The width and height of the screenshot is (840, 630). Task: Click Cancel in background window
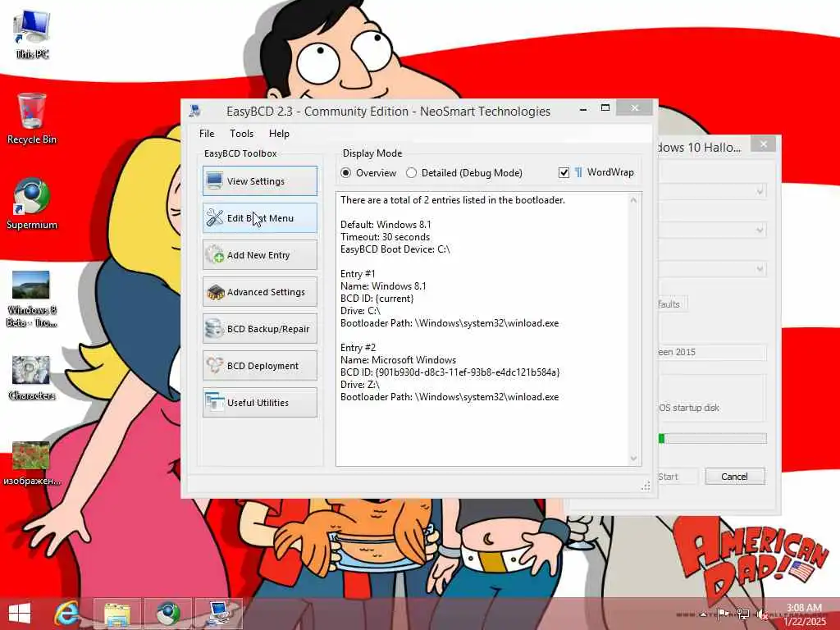point(735,477)
